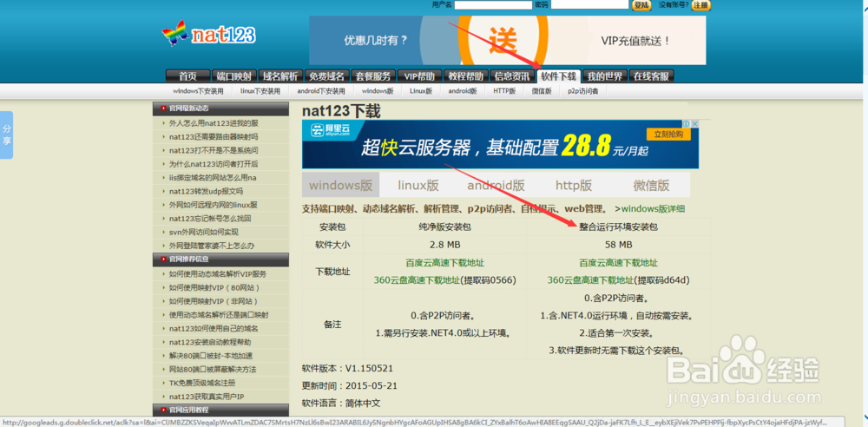Open the 我的世界 menu item

pos(605,76)
